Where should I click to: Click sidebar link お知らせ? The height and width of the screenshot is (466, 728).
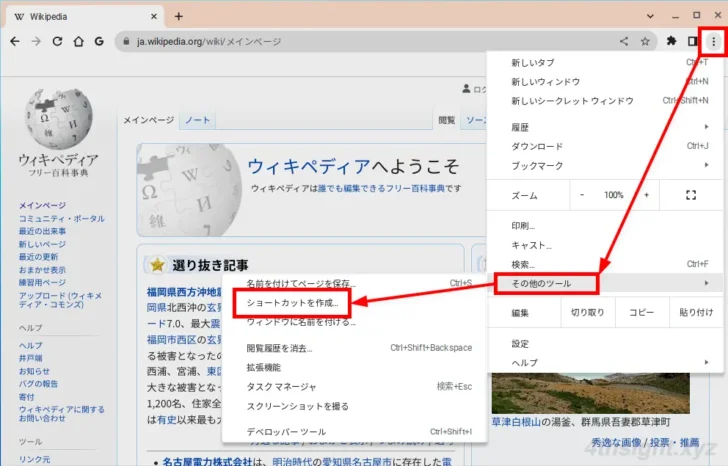click(x=34, y=371)
